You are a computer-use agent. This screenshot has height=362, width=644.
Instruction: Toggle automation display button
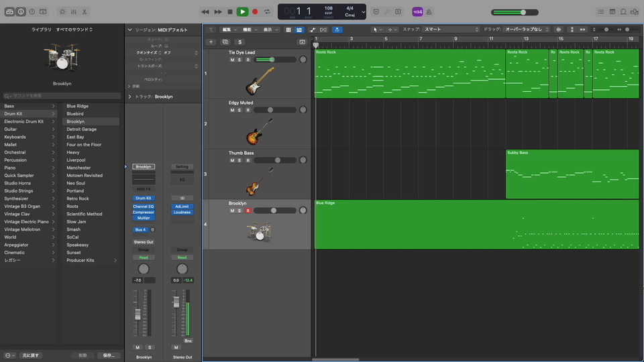coord(313,29)
